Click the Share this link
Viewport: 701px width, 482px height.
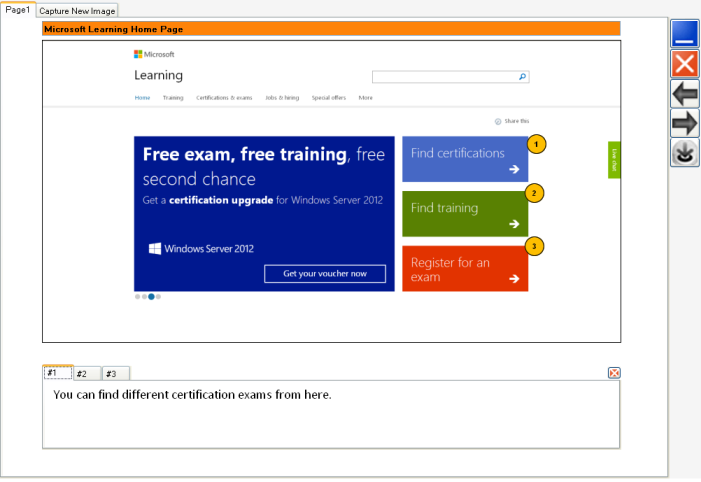[512, 121]
